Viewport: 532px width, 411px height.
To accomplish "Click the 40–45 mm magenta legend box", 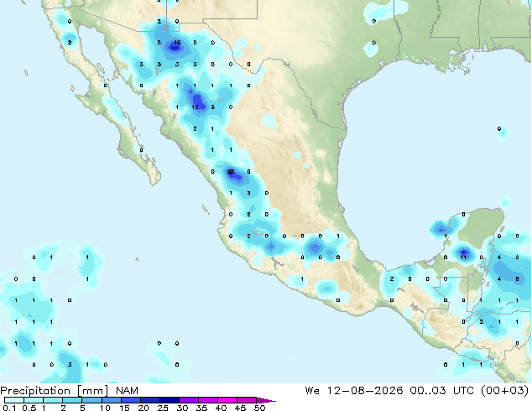I will coord(227,400).
